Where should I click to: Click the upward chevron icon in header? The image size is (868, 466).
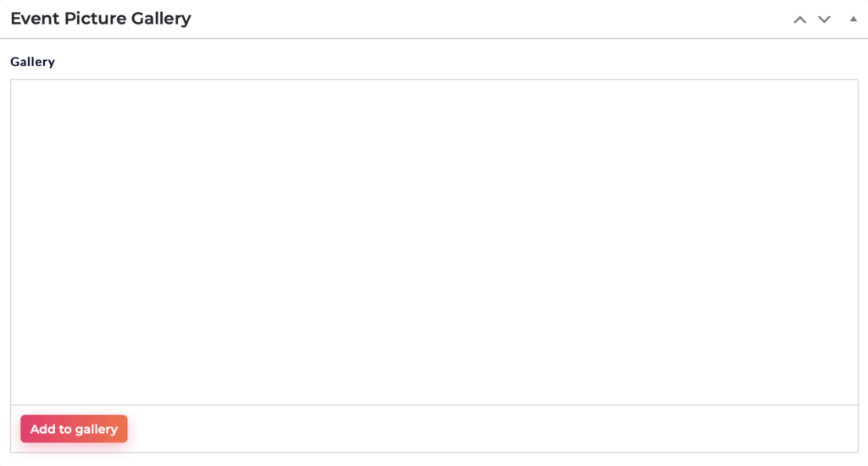point(800,19)
